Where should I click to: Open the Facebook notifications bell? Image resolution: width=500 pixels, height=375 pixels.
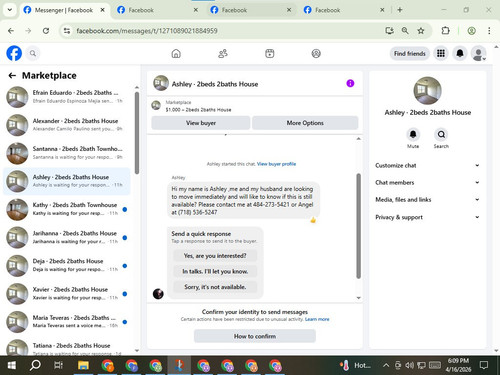pos(460,53)
